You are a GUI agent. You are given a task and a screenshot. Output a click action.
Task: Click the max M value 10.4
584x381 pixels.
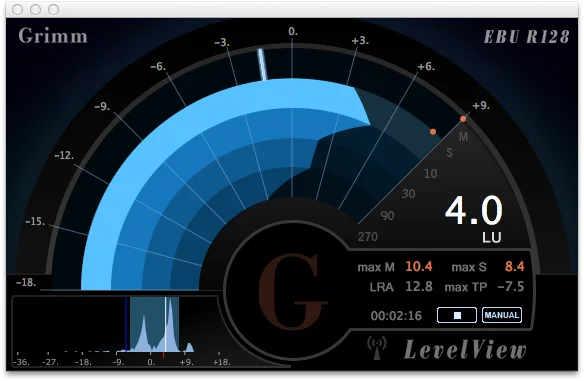(419, 267)
